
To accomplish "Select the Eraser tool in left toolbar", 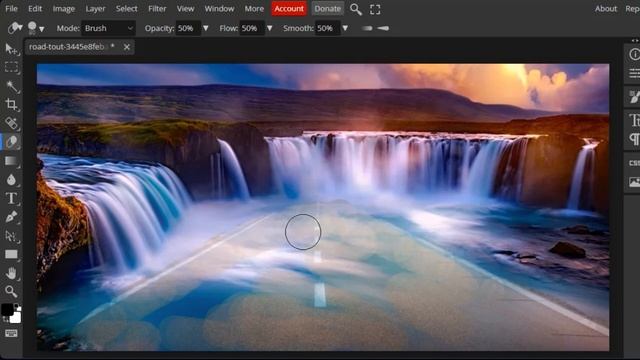I will (x=11, y=142).
